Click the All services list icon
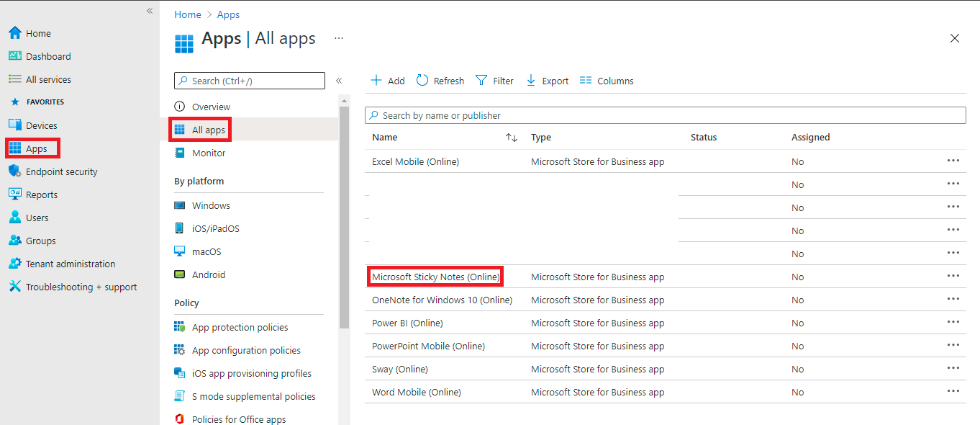The height and width of the screenshot is (425, 980). [x=14, y=79]
